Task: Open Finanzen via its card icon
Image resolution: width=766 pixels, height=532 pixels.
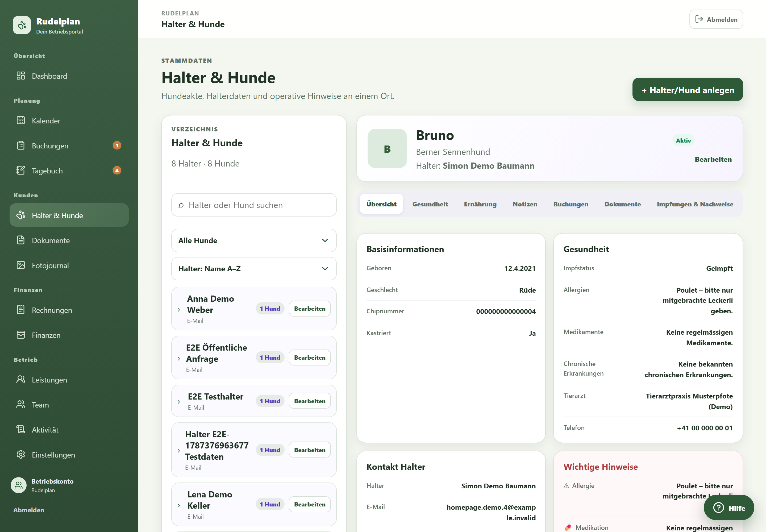Action: coord(21,335)
